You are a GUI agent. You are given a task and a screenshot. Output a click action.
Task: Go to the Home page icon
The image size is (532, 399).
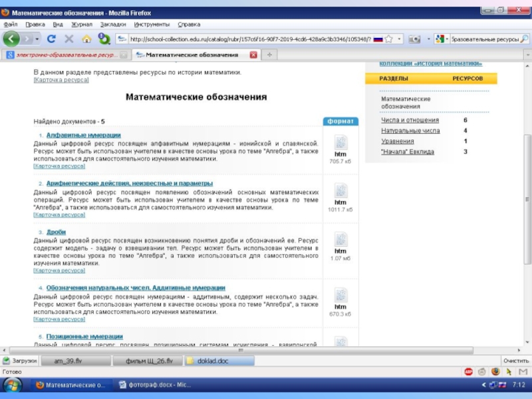click(87, 39)
